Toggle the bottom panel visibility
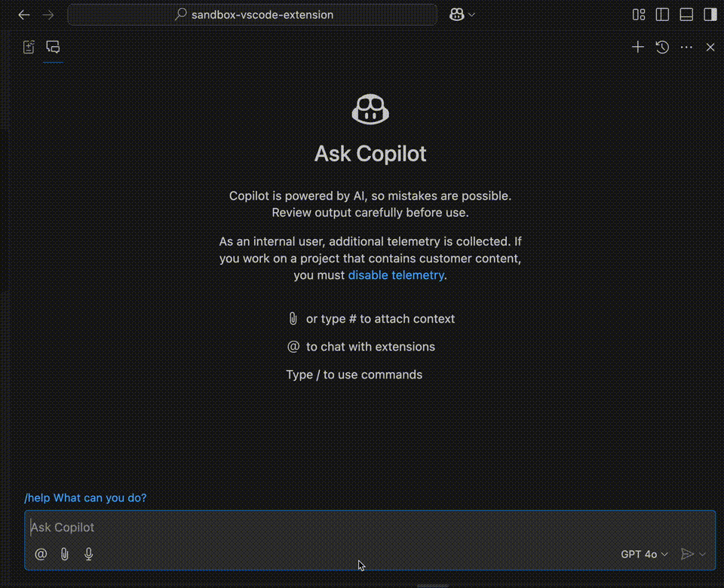Screen dimensions: 724x588 [686, 15]
